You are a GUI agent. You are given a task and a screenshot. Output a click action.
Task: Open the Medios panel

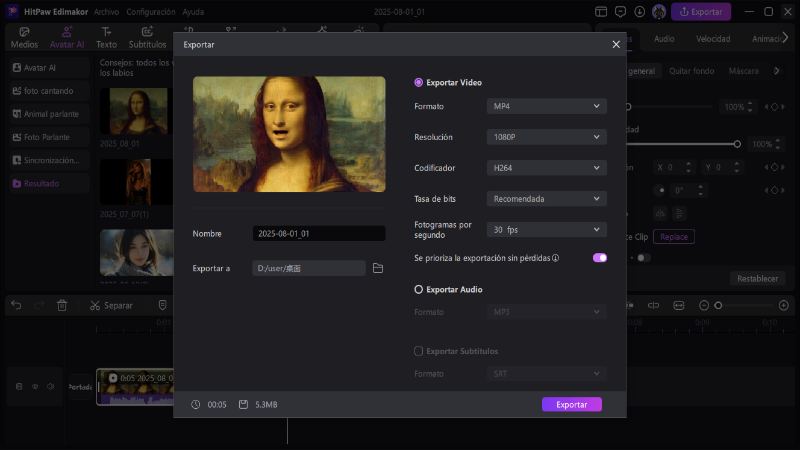(x=24, y=38)
